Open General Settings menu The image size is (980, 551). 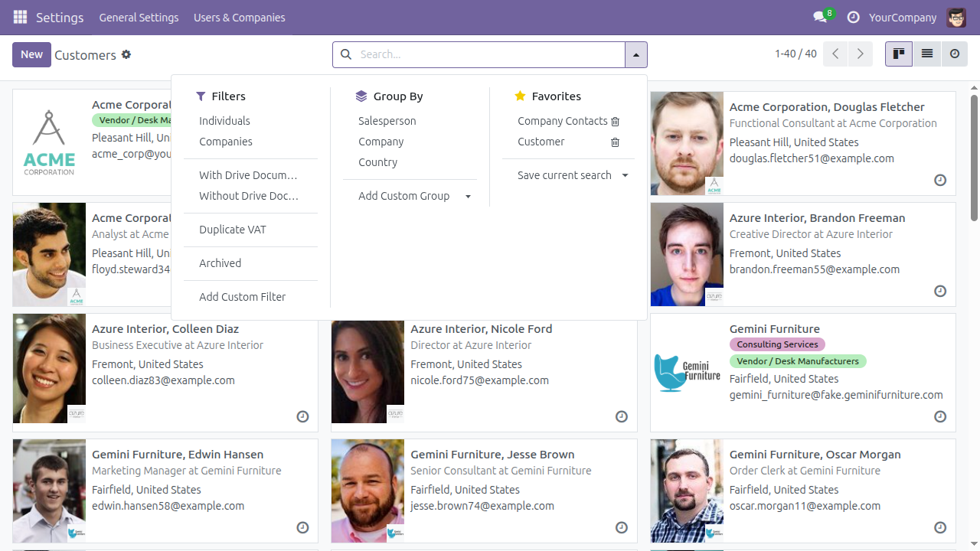coord(139,17)
